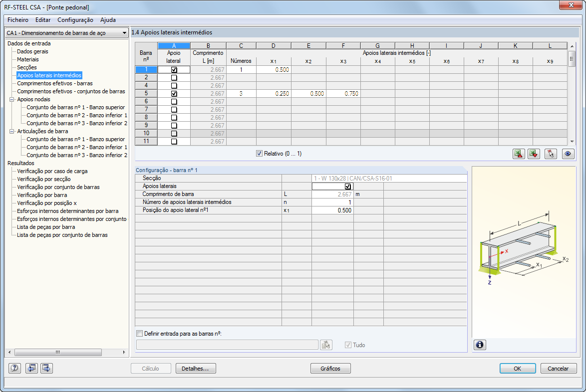Click the Tudo checkbox
This screenshot has height=392, width=586.
click(x=348, y=345)
